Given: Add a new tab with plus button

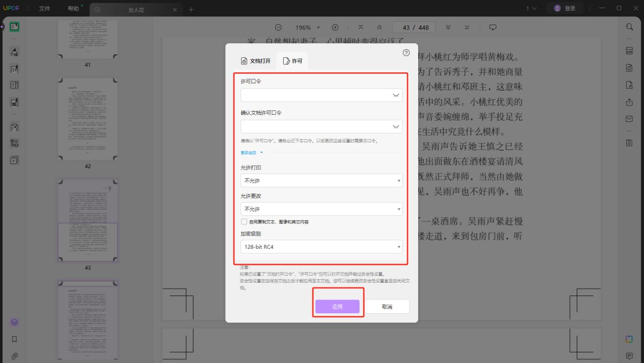Looking at the screenshot, I should coord(191,10).
